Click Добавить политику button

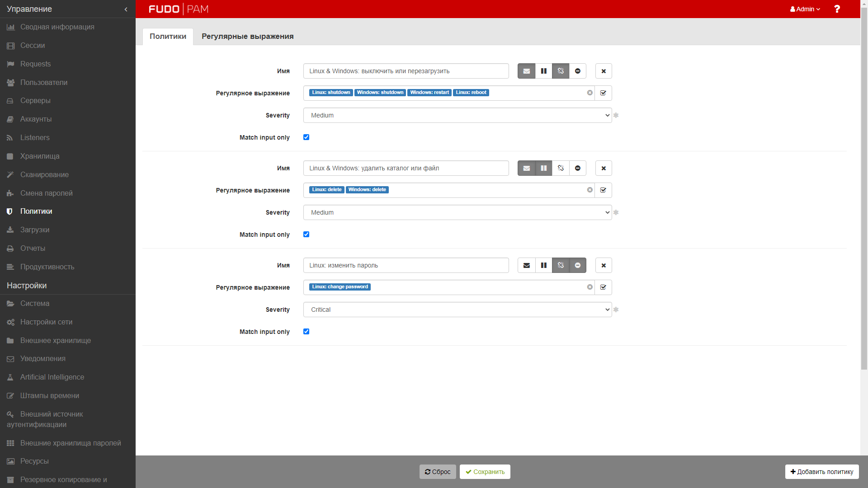(821, 472)
